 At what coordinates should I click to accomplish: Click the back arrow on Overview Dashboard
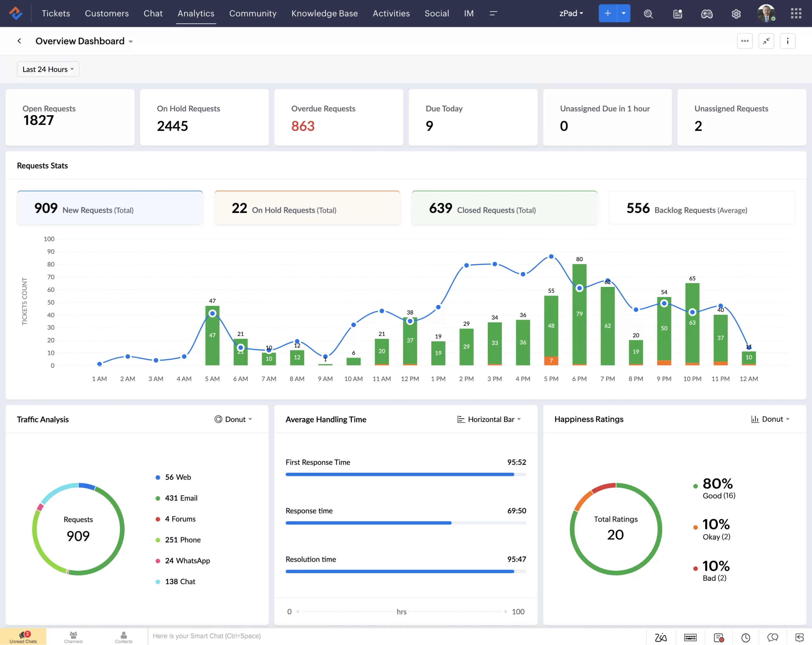[x=19, y=41]
